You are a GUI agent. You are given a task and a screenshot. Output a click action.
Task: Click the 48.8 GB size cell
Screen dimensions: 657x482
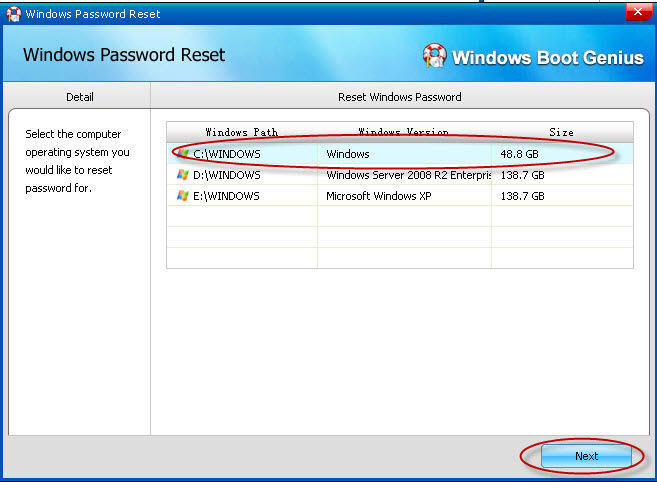[520, 154]
